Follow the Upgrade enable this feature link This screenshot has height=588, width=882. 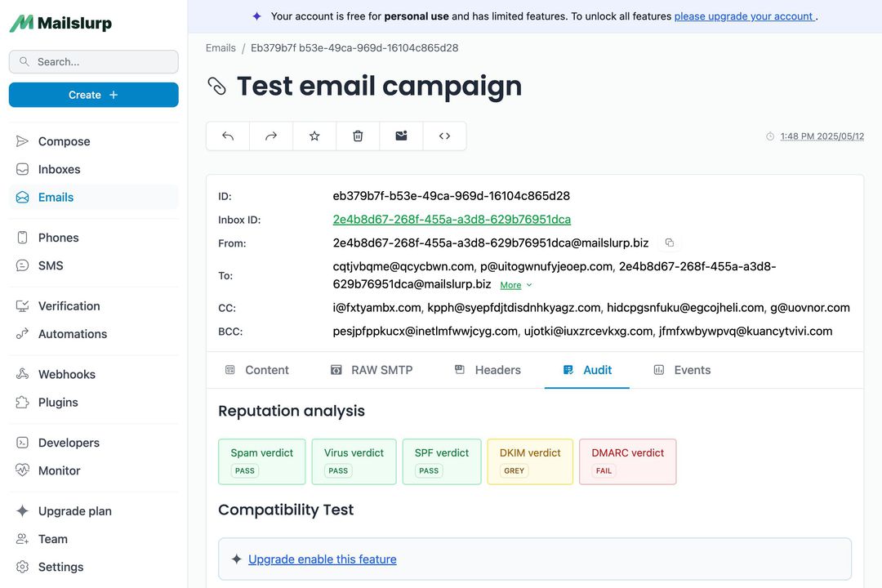point(322,559)
